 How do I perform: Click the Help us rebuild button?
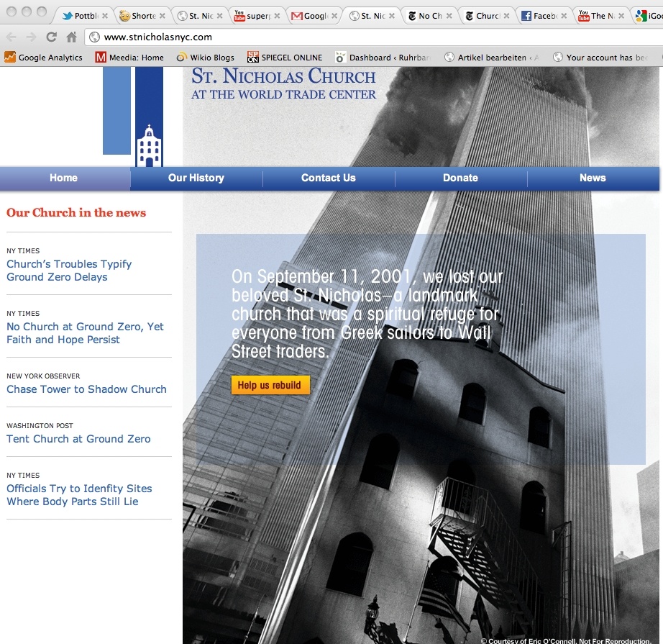click(270, 385)
